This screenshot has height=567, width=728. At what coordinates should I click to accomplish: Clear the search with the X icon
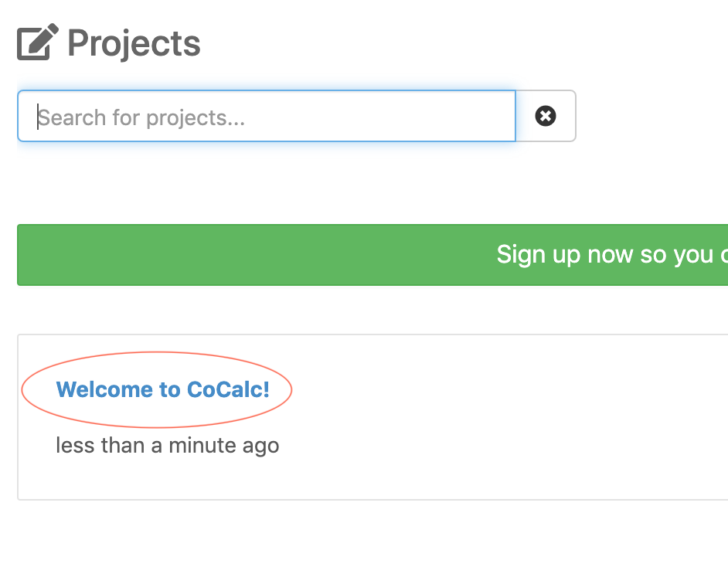pyautogui.click(x=546, y=117)
